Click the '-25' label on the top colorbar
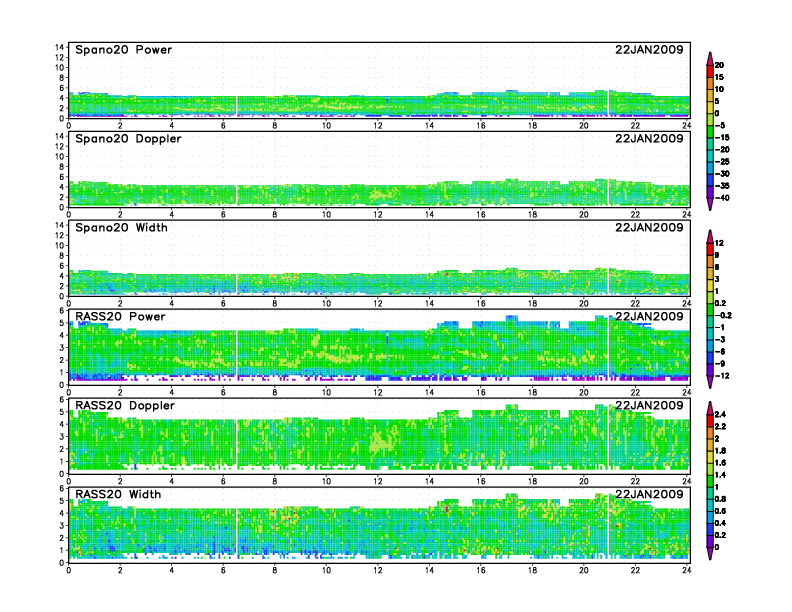Image resolution: width=792 pixels, height=612 pixels. click(722, 162)
